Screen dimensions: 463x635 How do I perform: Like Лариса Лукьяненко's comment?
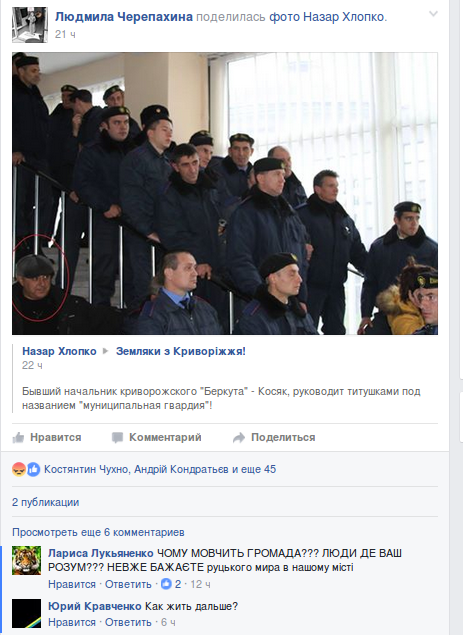[x=72, y=584]
